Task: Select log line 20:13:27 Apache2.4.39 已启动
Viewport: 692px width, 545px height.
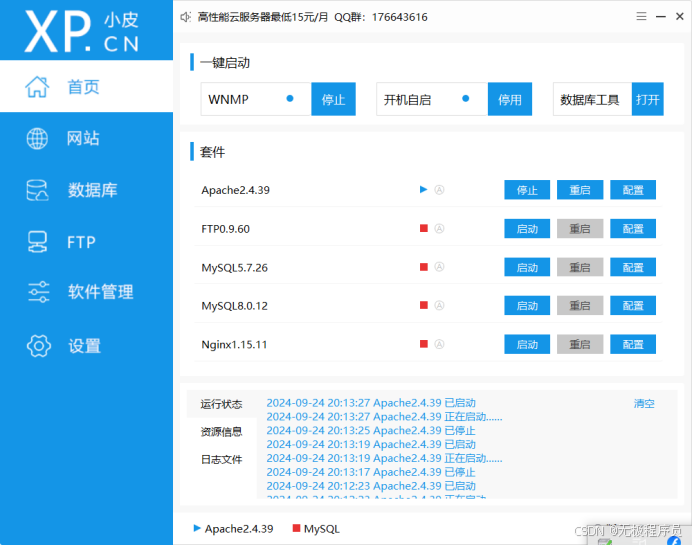Action: [371, 403]
